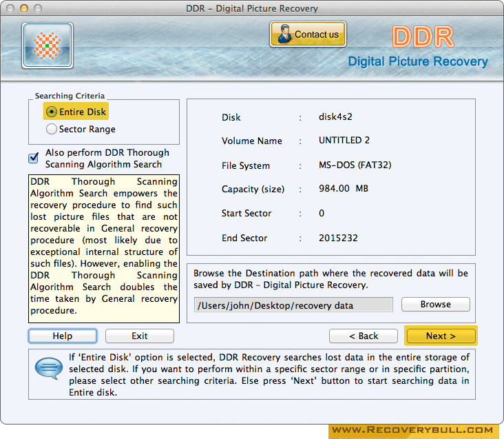Click the Start Sector value 0
Screen dimensions: 504x439
[322, 213]
